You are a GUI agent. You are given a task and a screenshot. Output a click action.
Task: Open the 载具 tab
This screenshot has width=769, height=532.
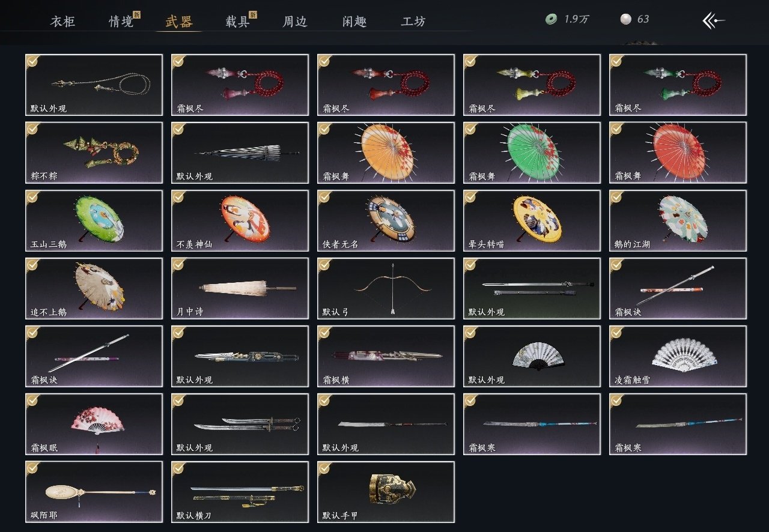coord(237,22)
